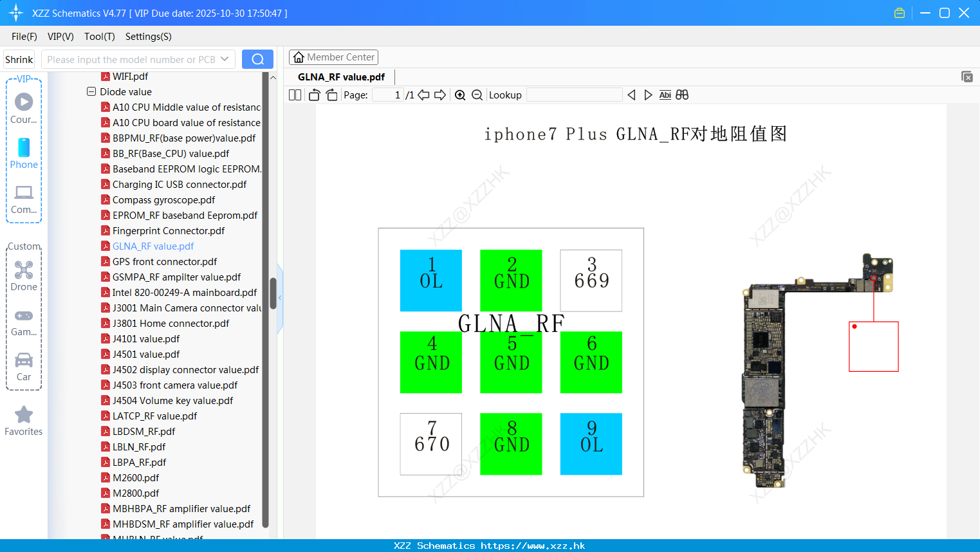Find next lookup result triangle
The image size is (980, 552).
click(x=648, y=95)
